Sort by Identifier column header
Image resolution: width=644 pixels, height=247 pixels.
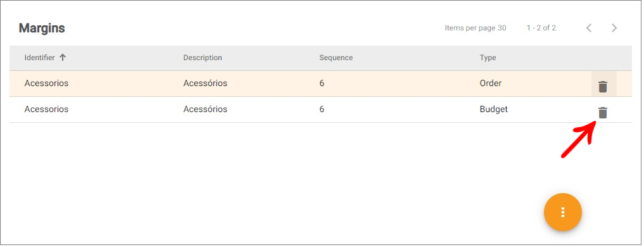[x=39, y=58]
